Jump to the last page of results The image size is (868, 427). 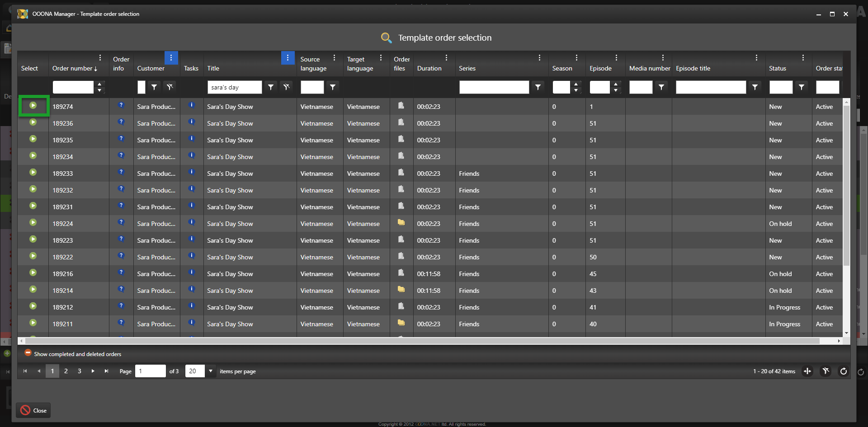[107, 371]
